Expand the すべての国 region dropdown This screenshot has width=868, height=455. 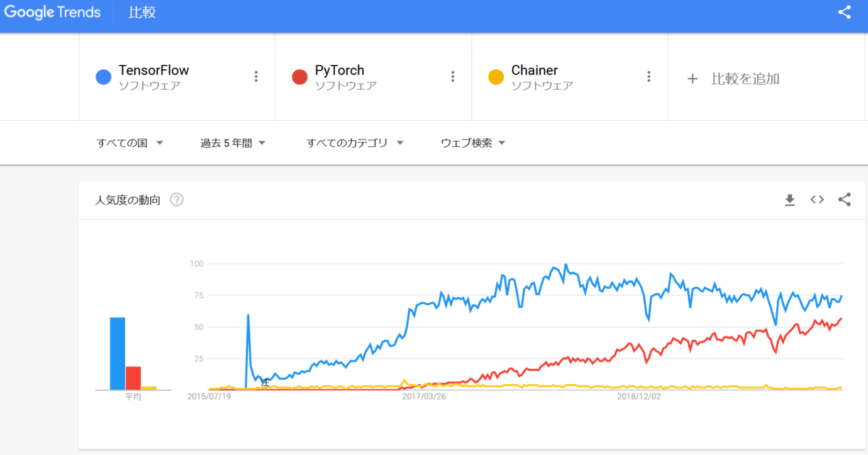coord(130,143)
